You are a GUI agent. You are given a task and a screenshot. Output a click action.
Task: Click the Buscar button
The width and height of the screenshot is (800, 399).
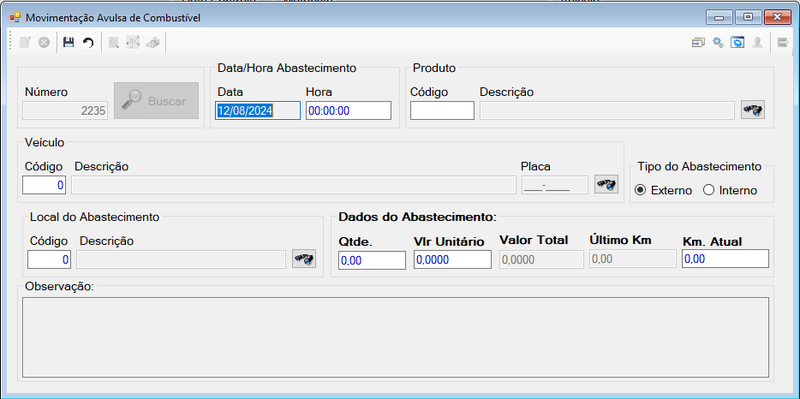click(x=156, y=101)
